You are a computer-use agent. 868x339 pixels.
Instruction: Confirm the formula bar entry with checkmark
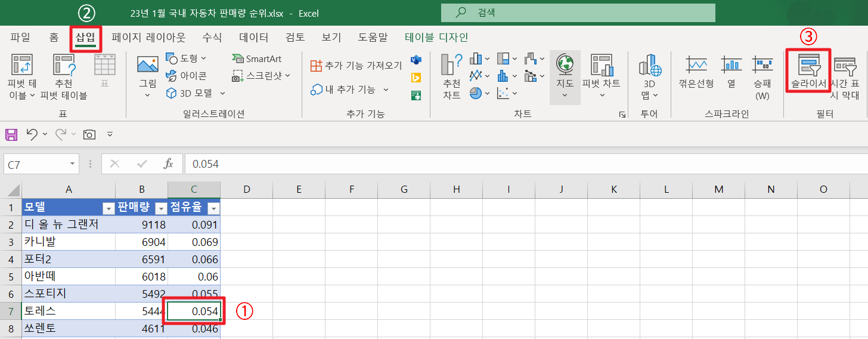pyautogui.click(x=142, y=164)
